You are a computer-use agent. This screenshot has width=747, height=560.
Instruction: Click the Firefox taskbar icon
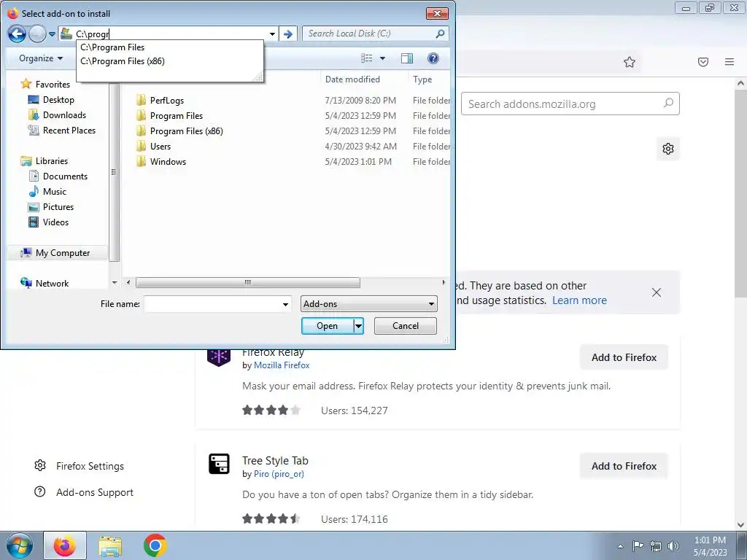(65, 545)
